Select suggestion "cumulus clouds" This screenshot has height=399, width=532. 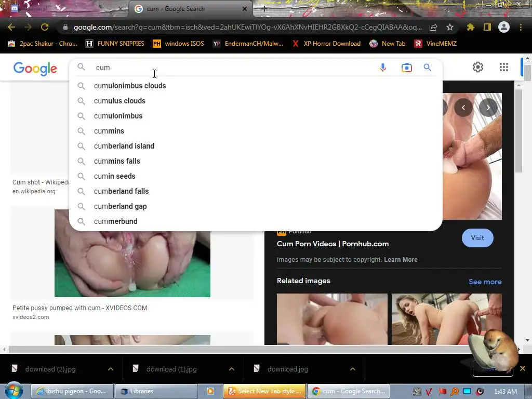click(256, 101)
